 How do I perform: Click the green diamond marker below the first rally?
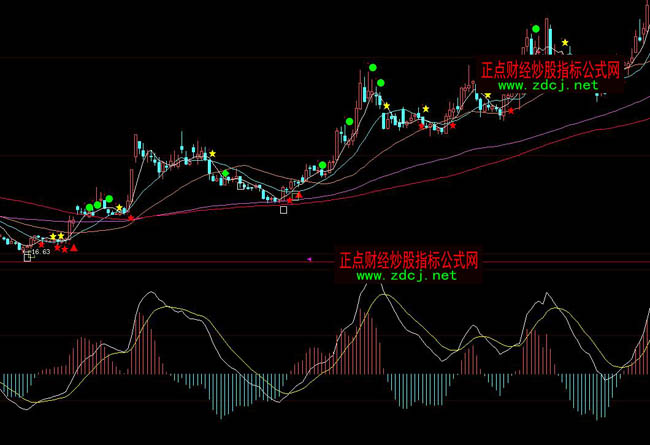226,174
